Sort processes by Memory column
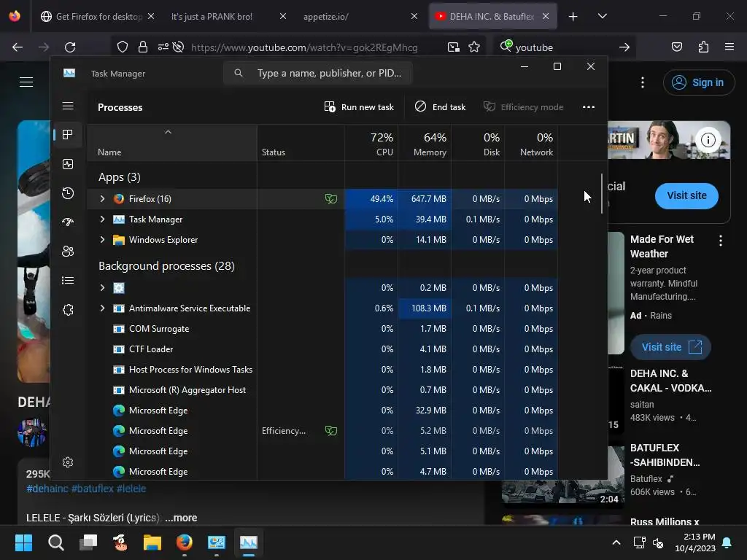The image size is (747, 560). click(425, 144)
